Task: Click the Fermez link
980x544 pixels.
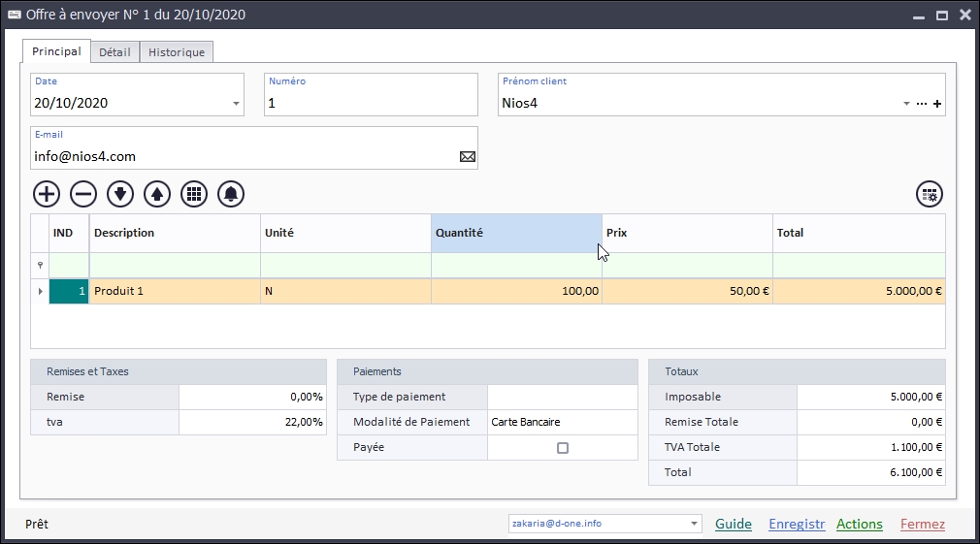Action: pyautogui.click(x=922, y=524)
